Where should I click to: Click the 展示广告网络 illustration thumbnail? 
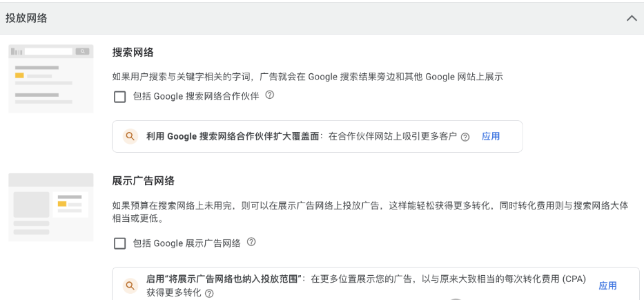[51, 207]
